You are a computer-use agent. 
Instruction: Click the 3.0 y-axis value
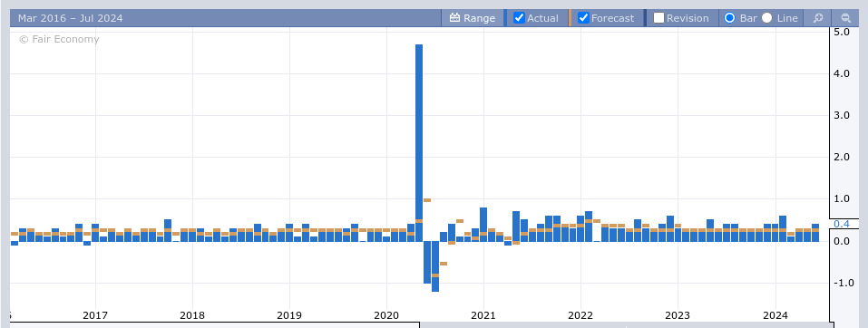pos(842,115)
